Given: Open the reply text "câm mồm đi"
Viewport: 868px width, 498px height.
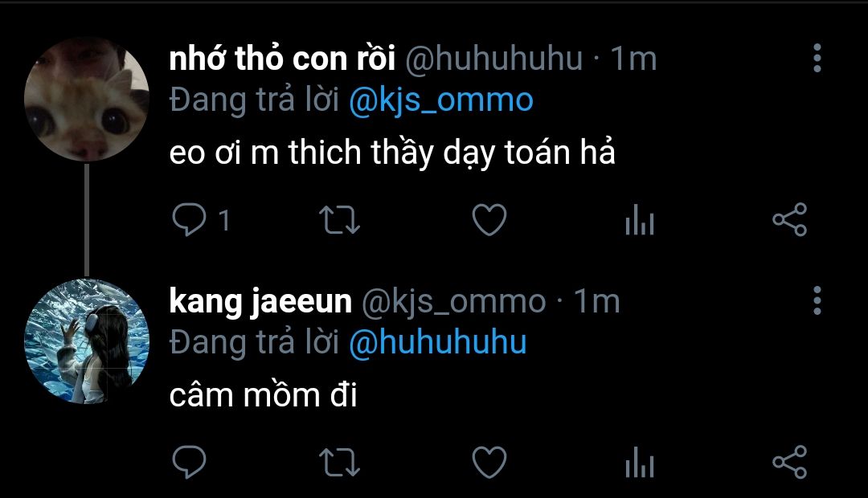Looking at the screenshot, I should [263, 395].
